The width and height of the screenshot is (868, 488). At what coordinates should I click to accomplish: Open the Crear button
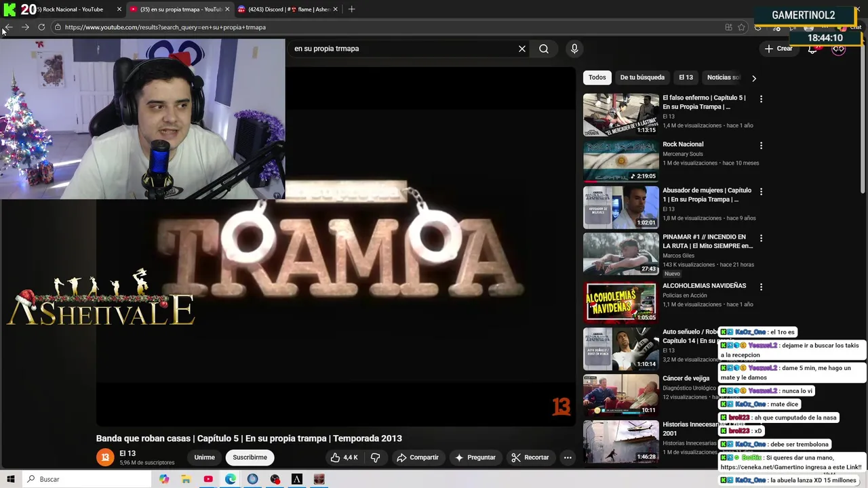pos(778,49)
